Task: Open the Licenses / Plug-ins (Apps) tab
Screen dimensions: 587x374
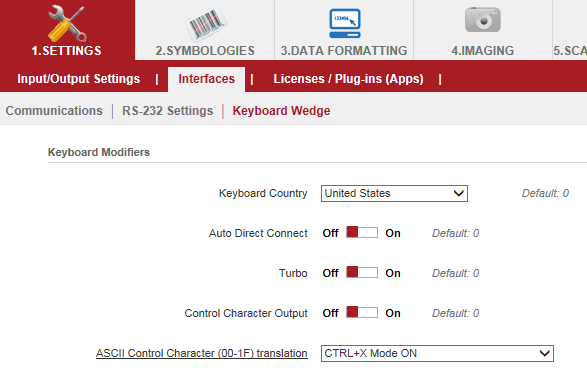Action: coord(348,79)
